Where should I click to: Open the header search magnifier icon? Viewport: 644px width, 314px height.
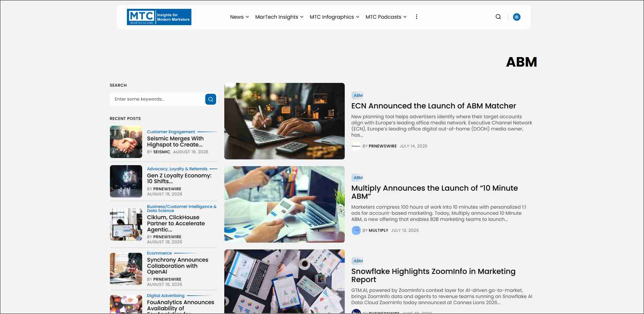(498, 17)
